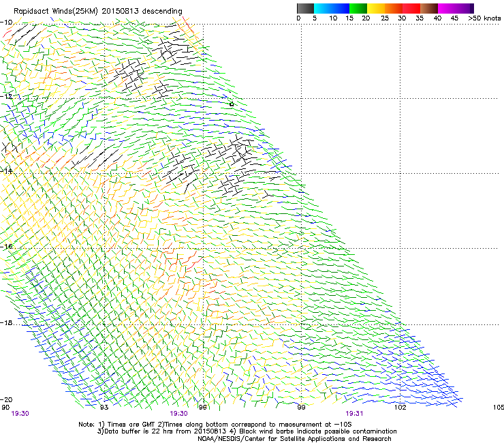Click the '>50 knots' legend label

coord(484,18)
